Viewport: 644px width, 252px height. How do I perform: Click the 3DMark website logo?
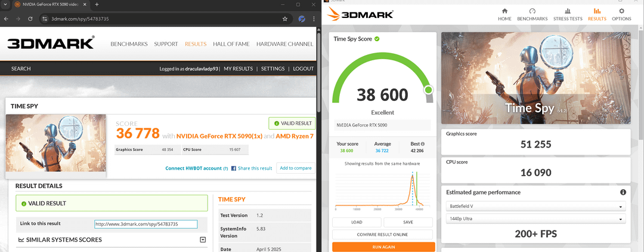(51, 43)
